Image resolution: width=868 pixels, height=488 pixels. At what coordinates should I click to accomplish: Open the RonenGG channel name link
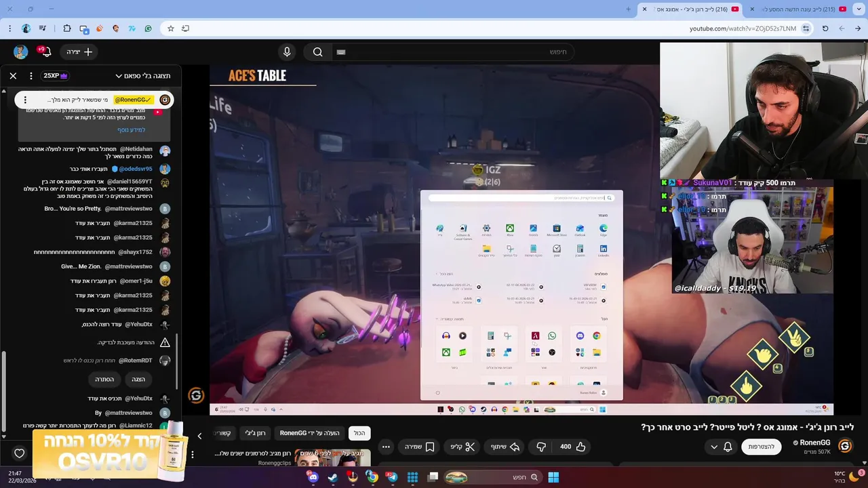pyautogui.click(x=815, y=443)
